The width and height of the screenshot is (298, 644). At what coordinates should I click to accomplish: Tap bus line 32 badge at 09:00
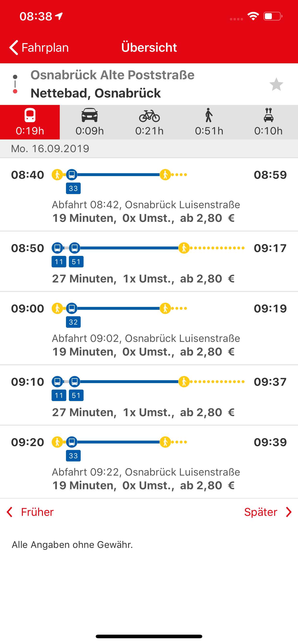tap(73, 322)
